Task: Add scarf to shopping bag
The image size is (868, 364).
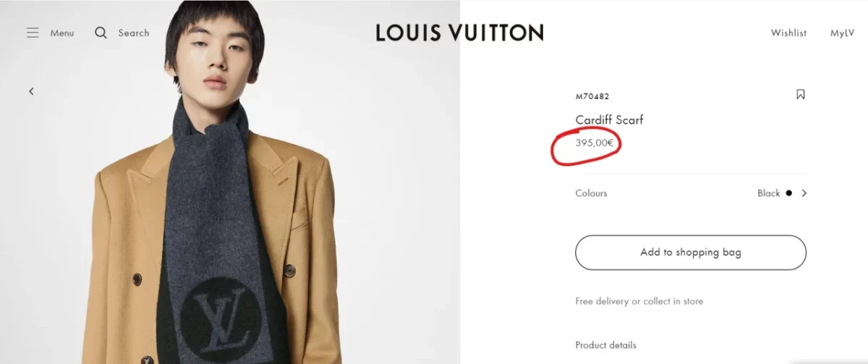Action: pos(691,253)
